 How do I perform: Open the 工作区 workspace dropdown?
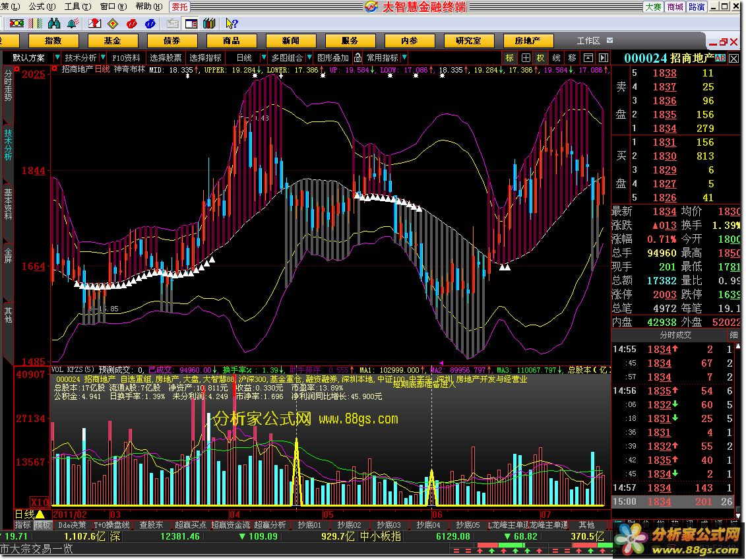pyautogui.click(x=609, y=40)
